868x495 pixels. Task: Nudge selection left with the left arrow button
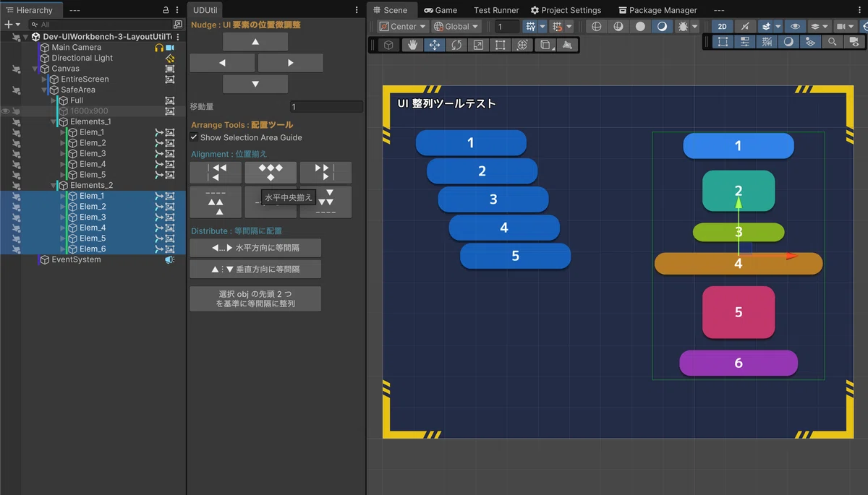[222, 63]
